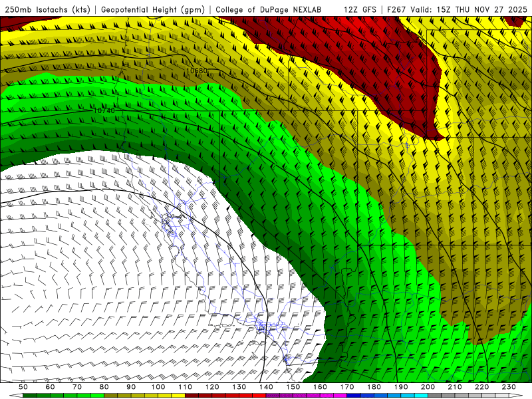Click the bright magenta swatch left of 170

pos(340,396)
